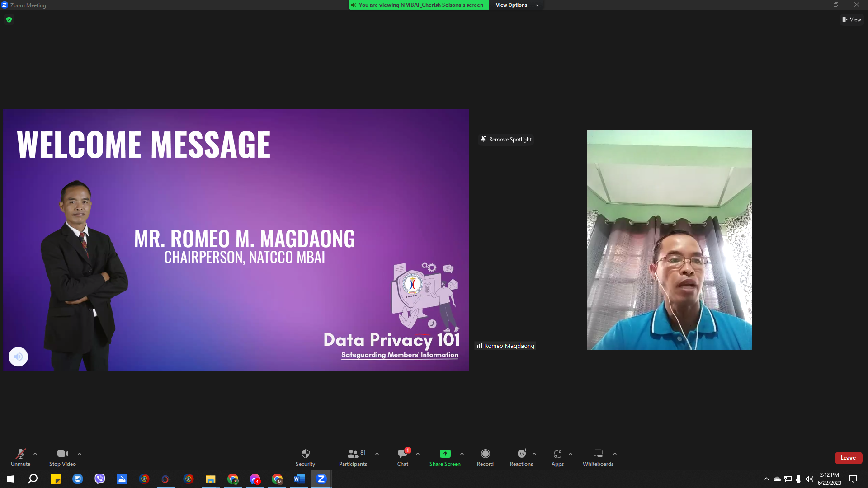The height and width of the screenshot is (488, 868).
Task: Click the speaker icon on shared slide
Action: pyautogui.click(x=18, y=357)
